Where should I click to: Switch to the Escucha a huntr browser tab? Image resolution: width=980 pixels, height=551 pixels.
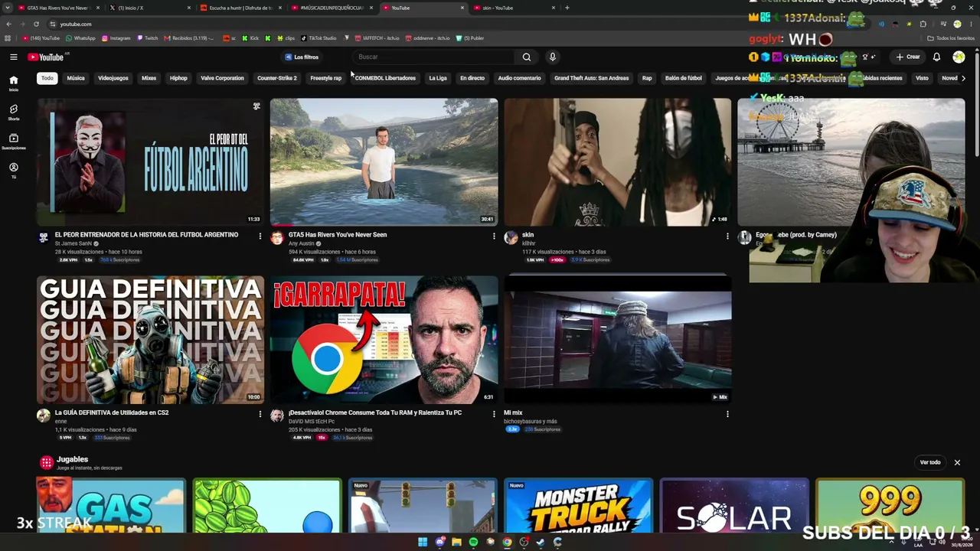pyautogui.click(x=241, y=8)
